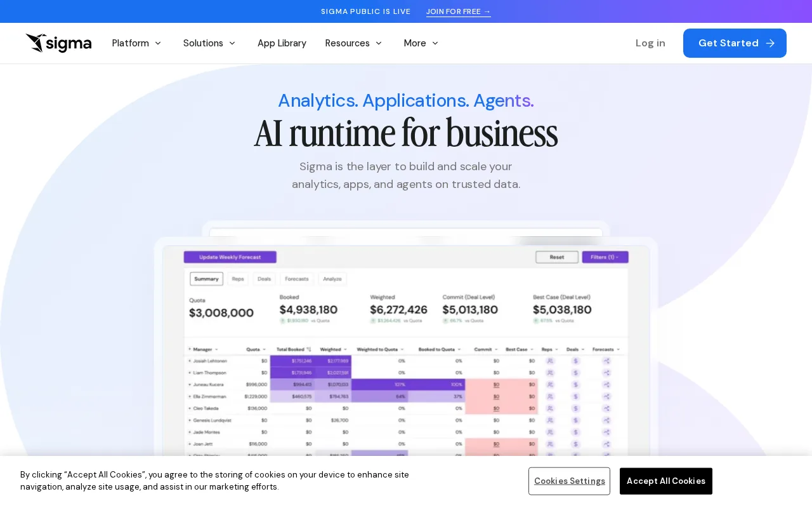The width and height of the screenshot is (812, 508).
Task: Click the Log in link
Action: [x=650, y=43]
